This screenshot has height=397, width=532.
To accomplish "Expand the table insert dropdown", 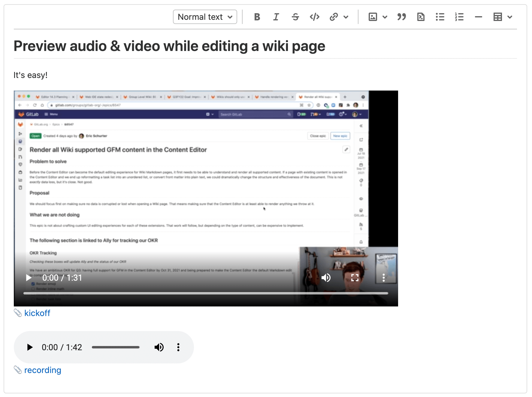I will click(x=510, y=17).
